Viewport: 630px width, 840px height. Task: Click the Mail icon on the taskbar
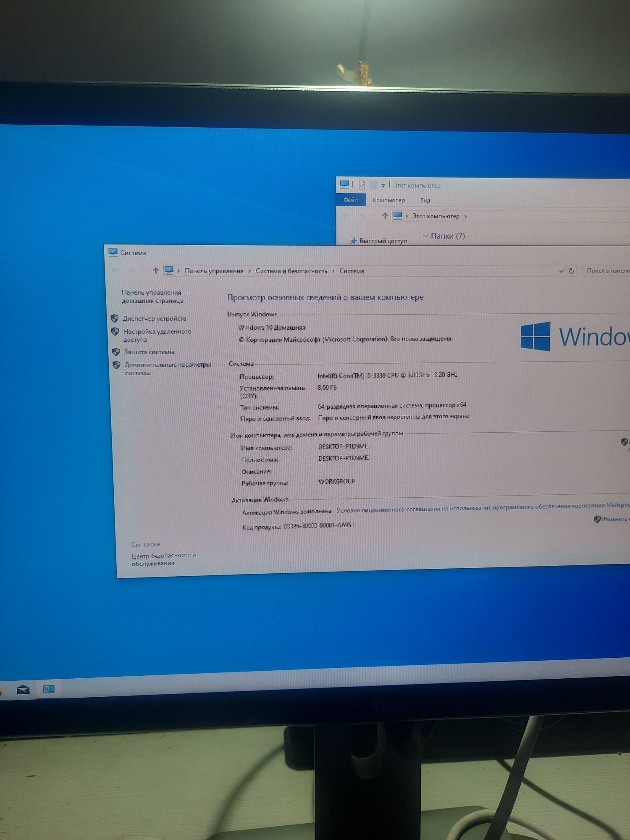(x=23, y=690)
